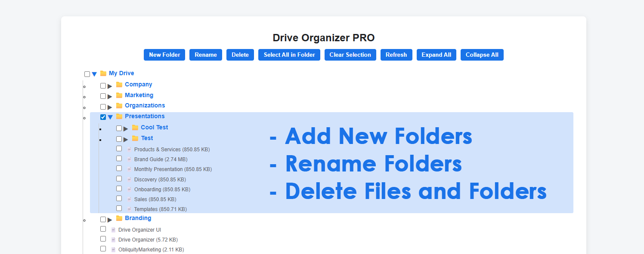Image resolution: width=644 pixels, height=254 pixels.
Task: Check the Brand Guide file checkbox
Action: [x=119, y=159]
